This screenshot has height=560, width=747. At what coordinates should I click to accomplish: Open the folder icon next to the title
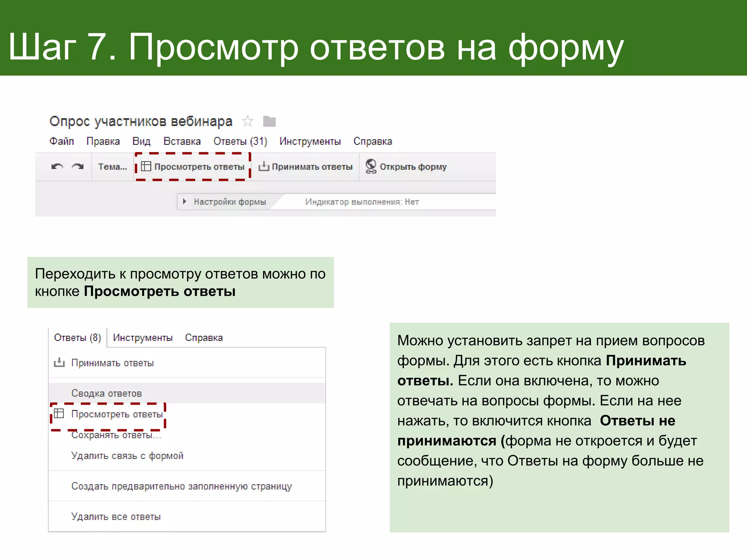(269, 121)
